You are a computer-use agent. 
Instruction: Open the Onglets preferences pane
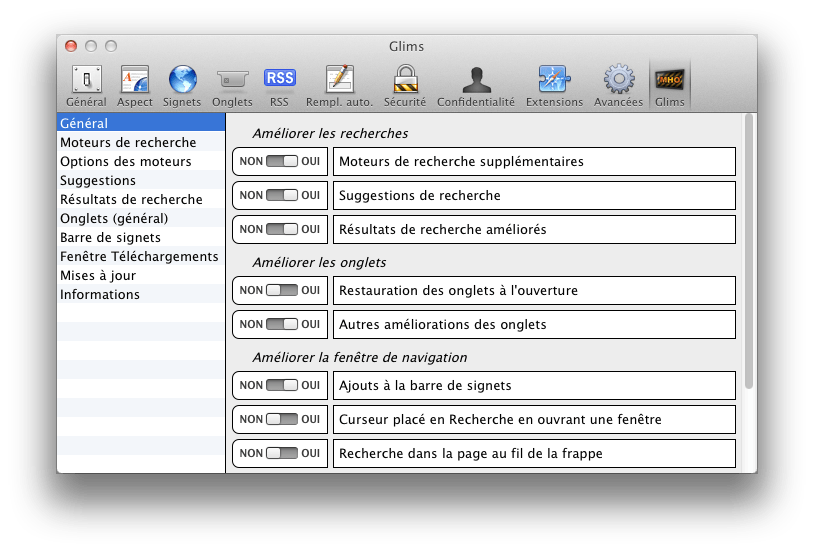click(232, 86)
